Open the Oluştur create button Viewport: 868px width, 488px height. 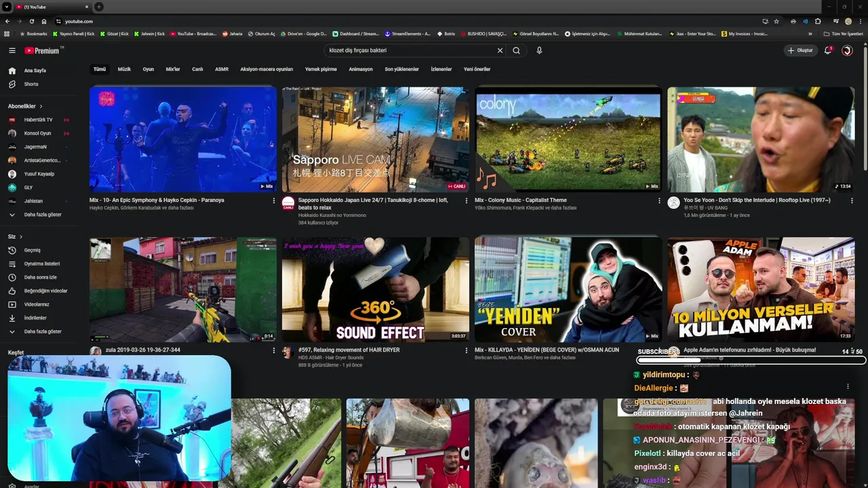click(x=800, y=50)
